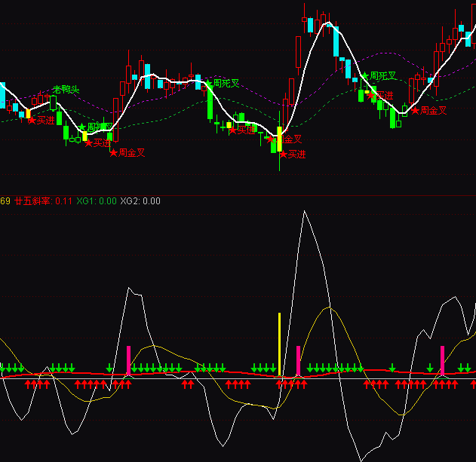Screen dimensions: 476x462
Task: Click the pair of red up arrows mid-left
Action: pyautogui.click(x=187, y=384)
